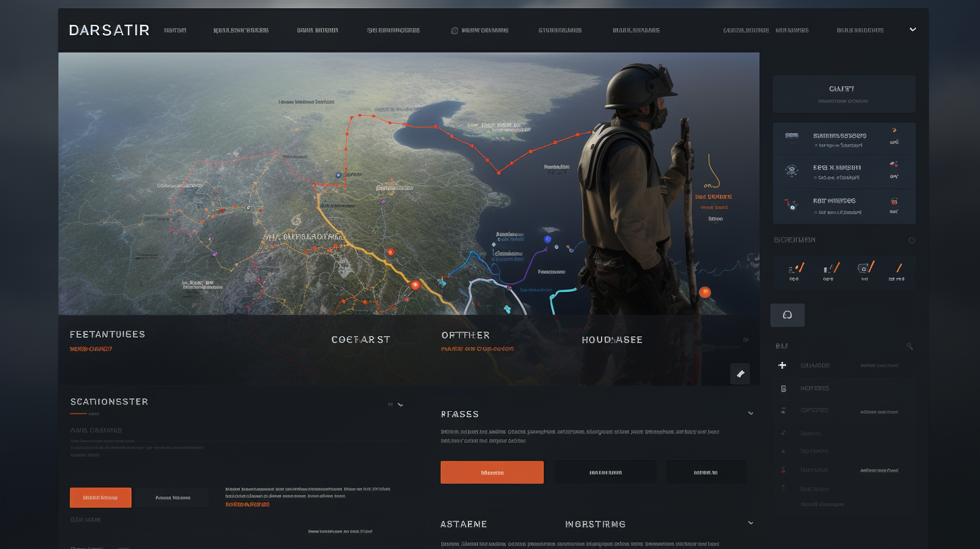
Task: Click the document icon below the plus
Action: tap(783, 388)
